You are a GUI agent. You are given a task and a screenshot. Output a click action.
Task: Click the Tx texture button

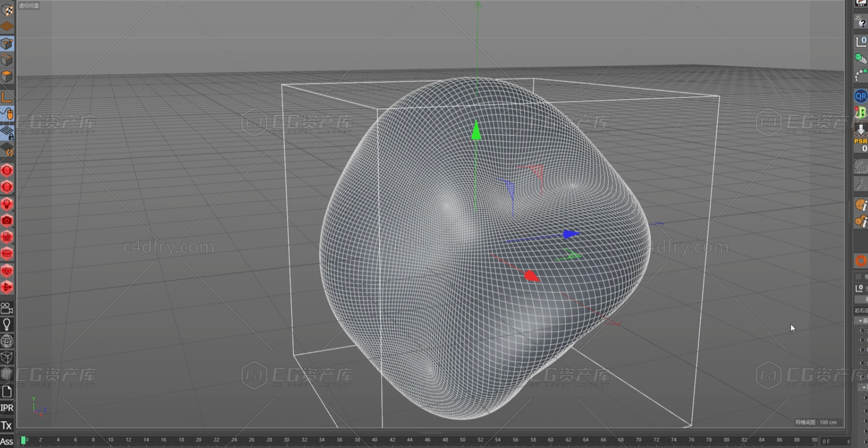point(7,425)
